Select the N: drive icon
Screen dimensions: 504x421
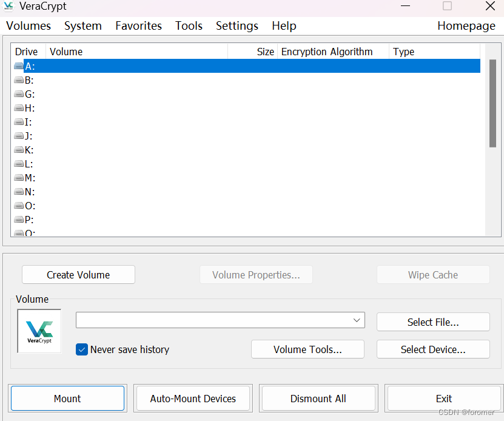pyautogui.click(x=19, y=192)
